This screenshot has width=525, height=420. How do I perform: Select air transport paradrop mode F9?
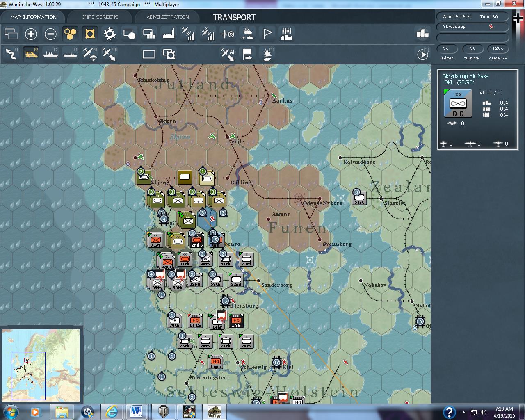pos(90,54)
